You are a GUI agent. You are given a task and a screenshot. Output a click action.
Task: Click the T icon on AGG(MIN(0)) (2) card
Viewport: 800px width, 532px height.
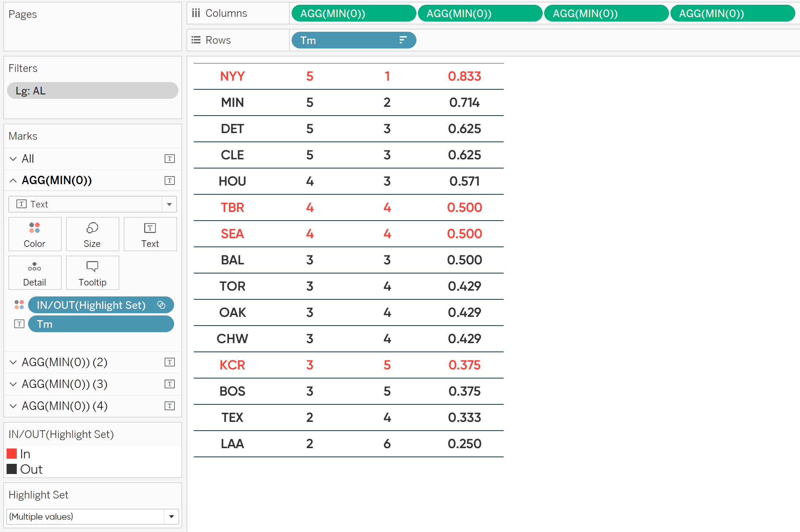pyautogui.click(x=170, y=362)
